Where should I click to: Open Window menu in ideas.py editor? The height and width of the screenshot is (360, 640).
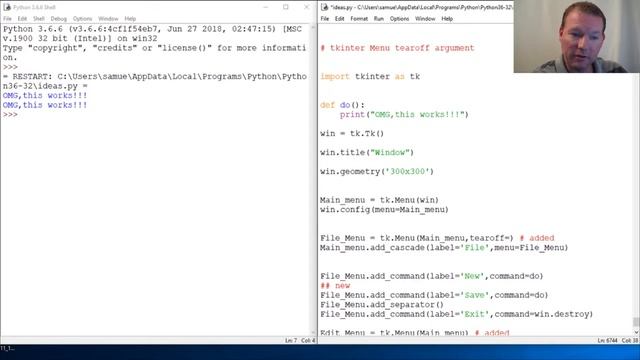pos(425,19)
